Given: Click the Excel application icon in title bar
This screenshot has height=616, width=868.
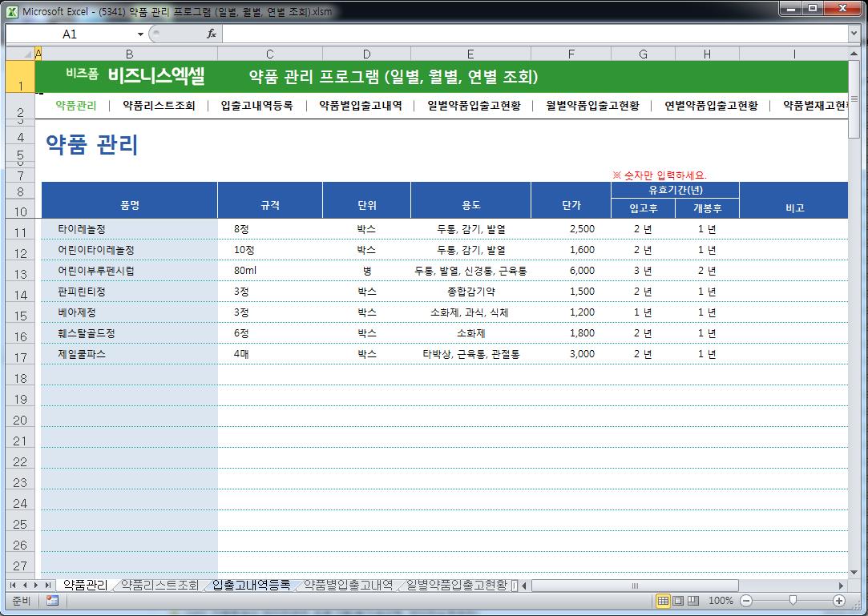Looking at the screenshot, I should 10,11.
